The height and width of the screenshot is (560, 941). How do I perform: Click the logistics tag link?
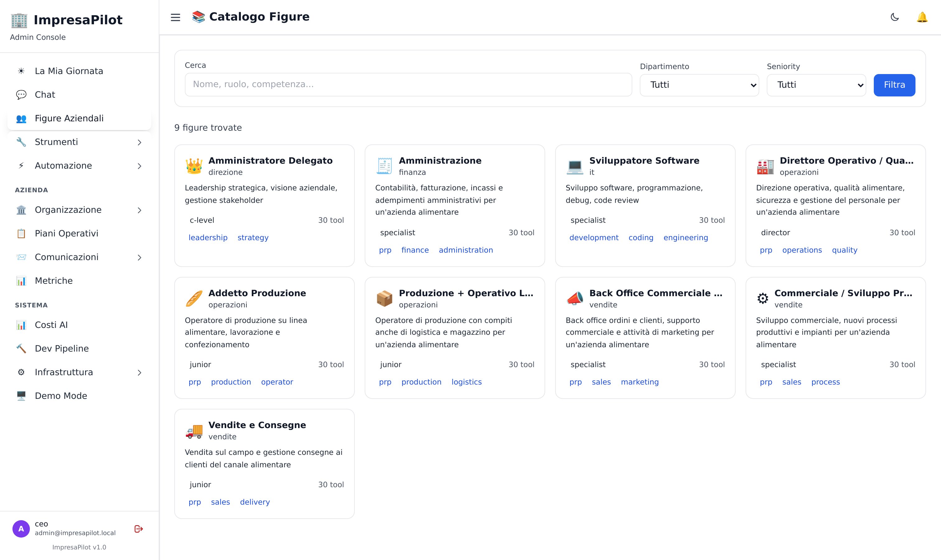pyautogui.click(x=466, y=382)
